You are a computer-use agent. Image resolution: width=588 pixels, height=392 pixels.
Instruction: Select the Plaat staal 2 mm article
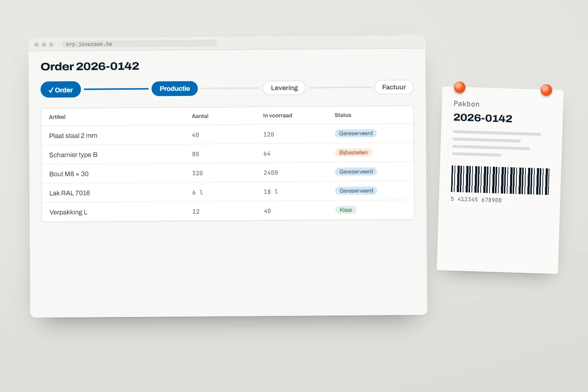[73, 136]
